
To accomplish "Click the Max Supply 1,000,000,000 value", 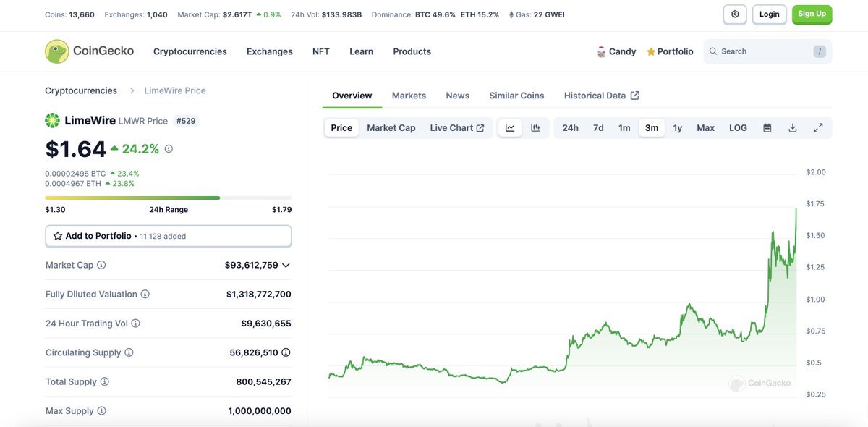I will (x=260, y=411).
